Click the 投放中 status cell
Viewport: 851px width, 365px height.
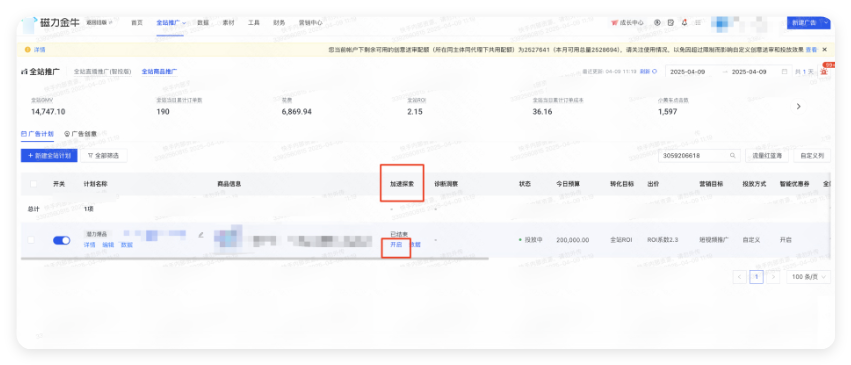(x=532, y=239)
